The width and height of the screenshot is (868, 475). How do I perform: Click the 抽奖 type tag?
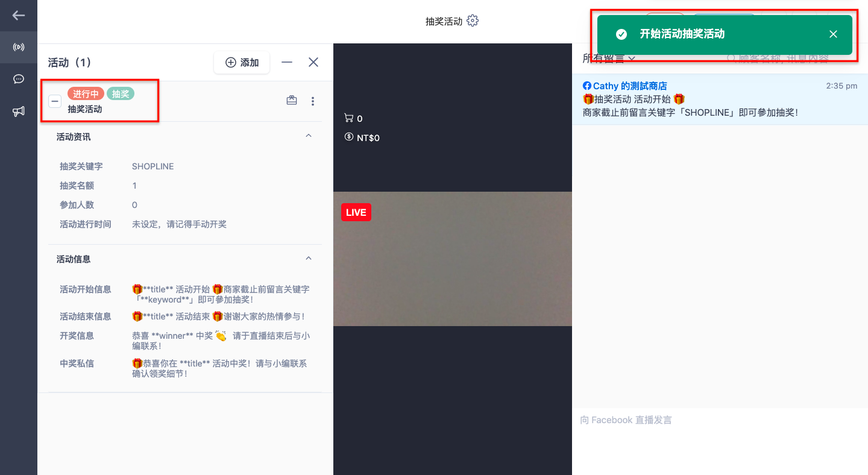121,93
